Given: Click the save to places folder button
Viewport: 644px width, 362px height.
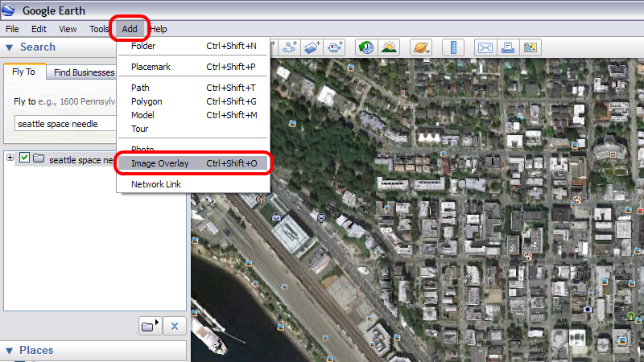Looking at the screenshot, I should pyautogui.click(x=150, y=326).
